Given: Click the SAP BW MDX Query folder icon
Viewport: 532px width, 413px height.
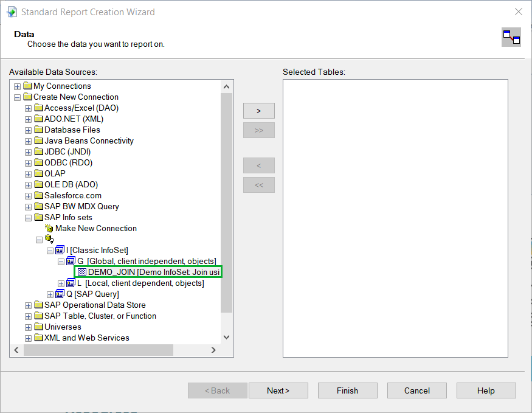Looking at the screenshot, I should 39,206.
